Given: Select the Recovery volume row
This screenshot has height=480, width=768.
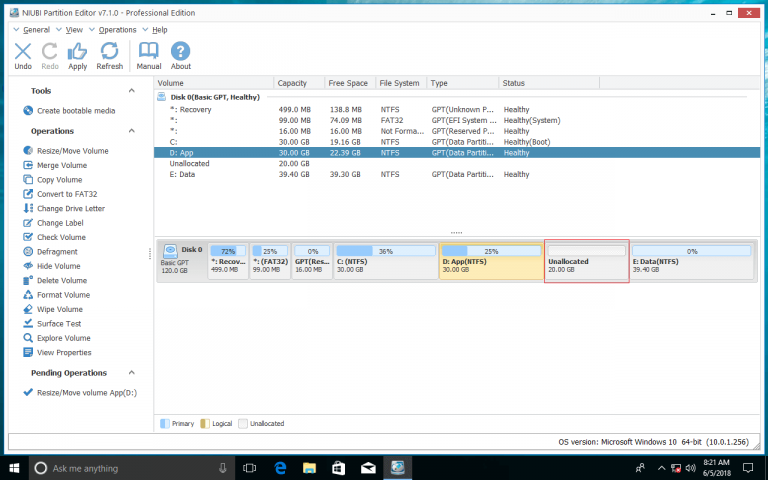Looking at the screenshot, I should tap(457, 110).
